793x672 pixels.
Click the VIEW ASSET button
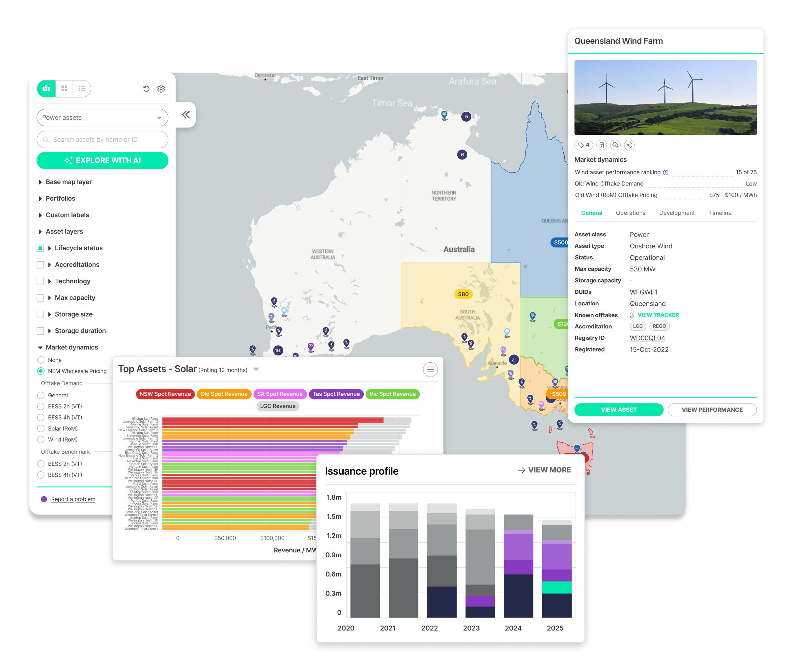pyautogui.click(x=618, y=410)
